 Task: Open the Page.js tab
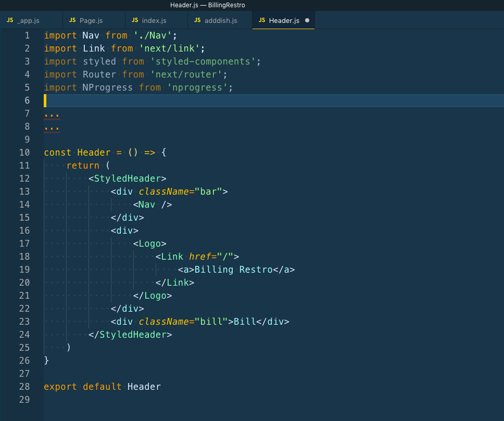point(94,20)
